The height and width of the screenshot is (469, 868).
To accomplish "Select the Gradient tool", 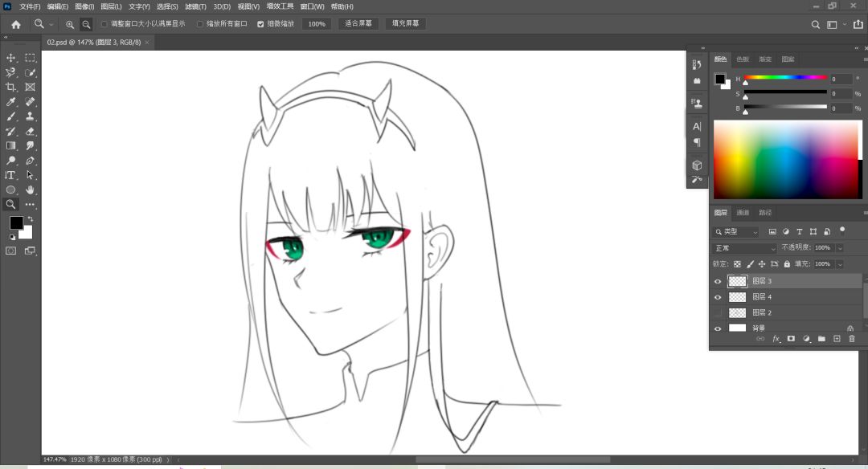I will tap(10, 145).
